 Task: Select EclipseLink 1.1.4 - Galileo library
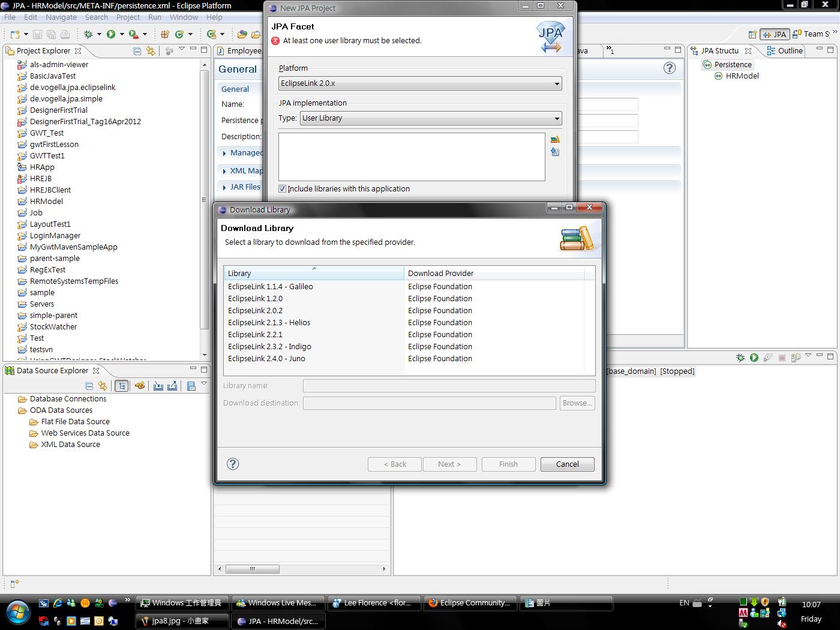click(x=271, y=287)
